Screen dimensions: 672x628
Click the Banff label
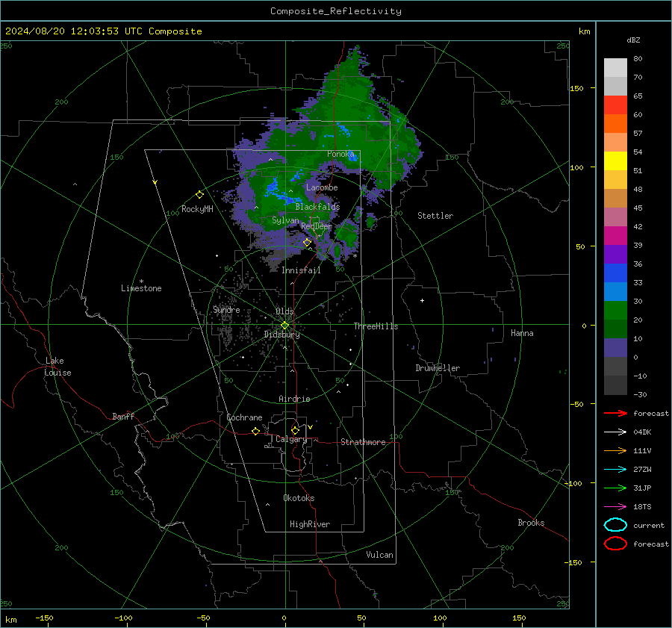(x=123, y=416)
